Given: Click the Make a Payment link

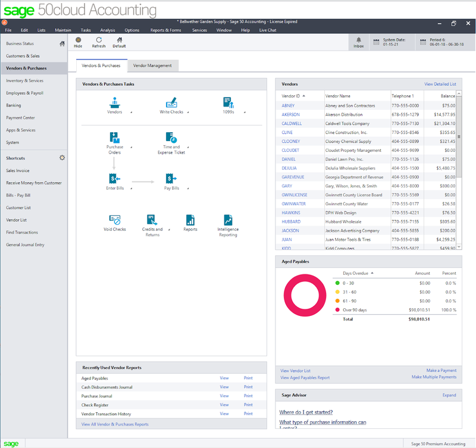Looking at the screenshot, I should (441, 370).
